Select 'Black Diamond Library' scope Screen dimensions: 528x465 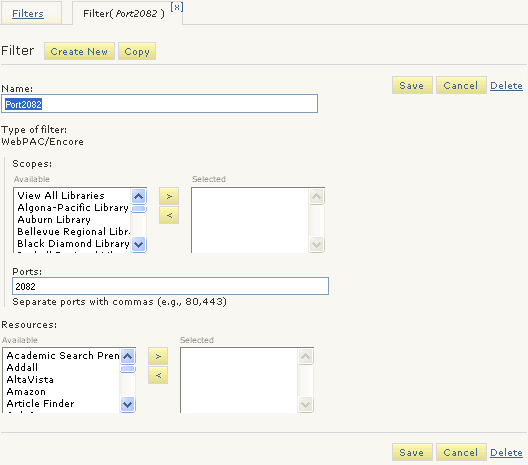point(72,244)
